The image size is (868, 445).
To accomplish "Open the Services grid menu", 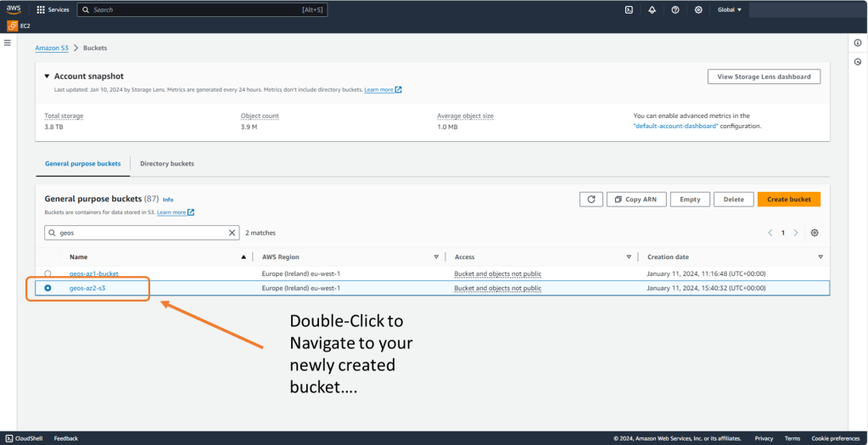I will pos(53,10).
